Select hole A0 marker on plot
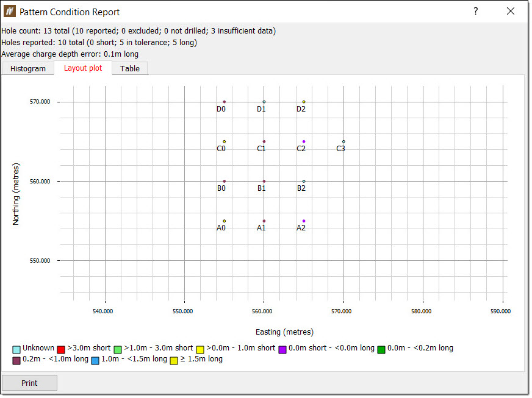The width and height of the screenshot is (532, 398). click(225, 221)
